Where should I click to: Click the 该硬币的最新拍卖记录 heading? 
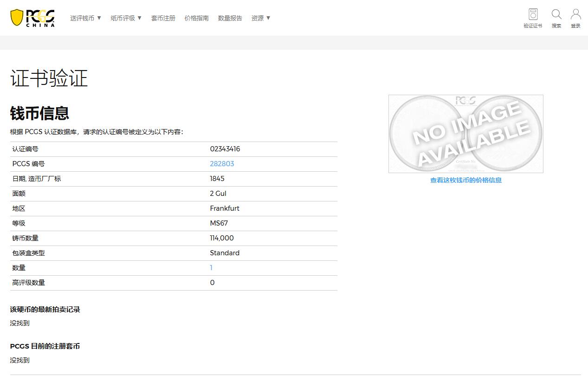click(x=45, y=310)
